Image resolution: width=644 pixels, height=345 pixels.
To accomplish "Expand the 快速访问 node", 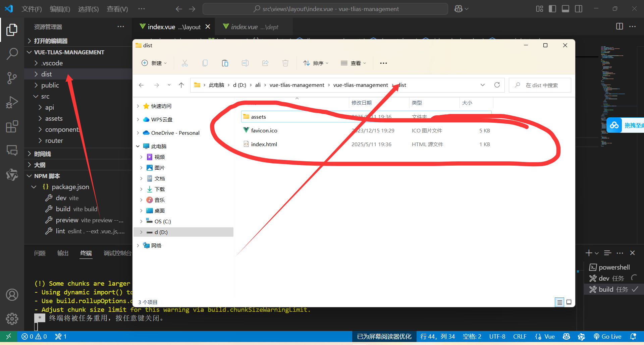I will (138, 106).
